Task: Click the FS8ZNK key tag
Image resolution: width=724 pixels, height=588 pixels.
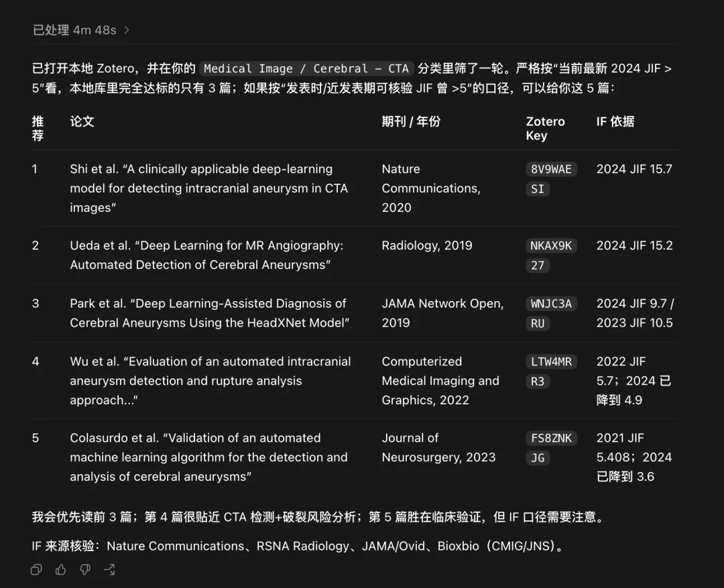Action: [551, 438]
